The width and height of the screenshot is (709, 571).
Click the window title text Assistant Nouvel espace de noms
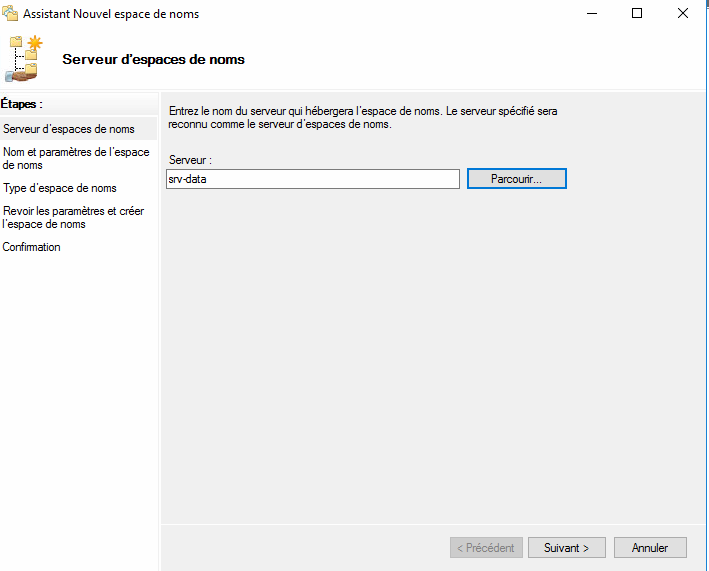111,14
